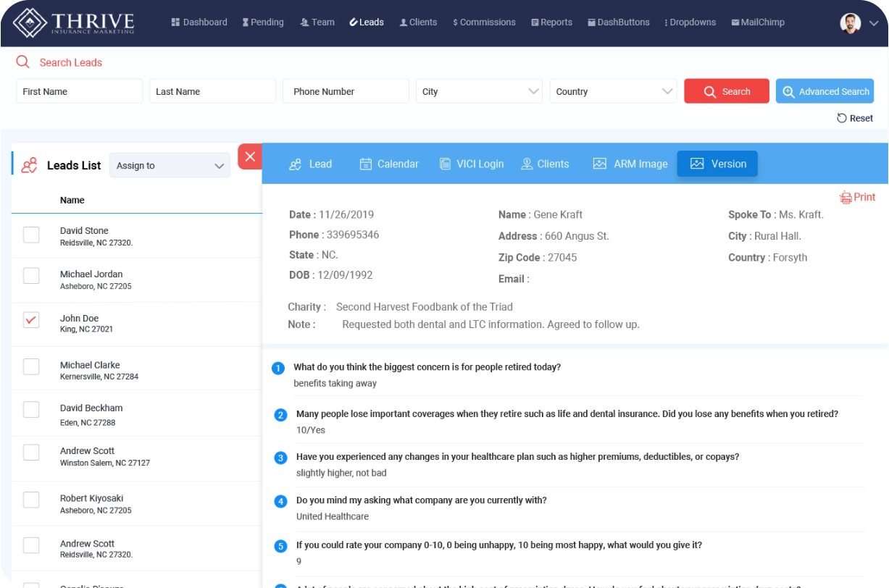Switch to the VICI Login tab
The image size is (889, 588).
coord(472,164)
